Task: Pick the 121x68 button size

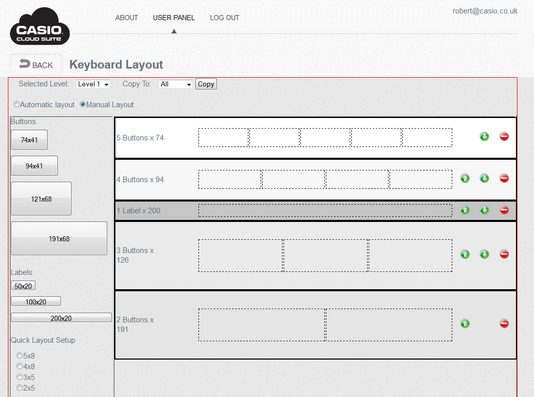Action: point(41,199)
